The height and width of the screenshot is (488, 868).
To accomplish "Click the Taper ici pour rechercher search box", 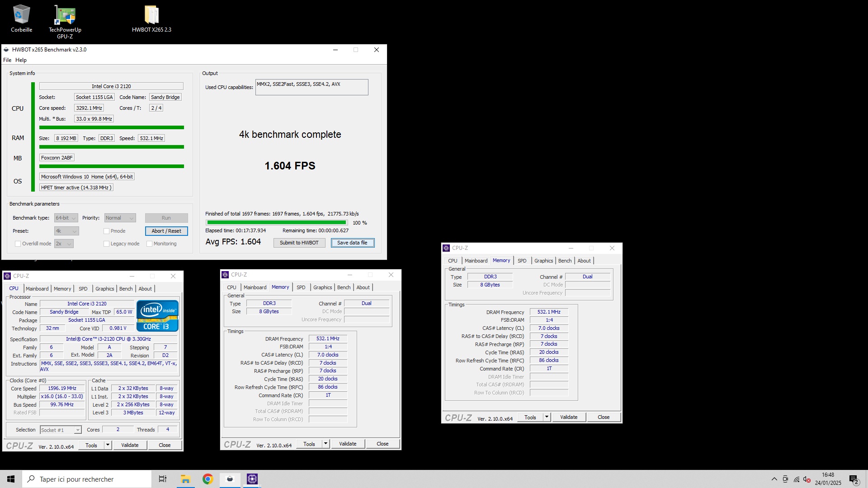I will tap(87, 479).
